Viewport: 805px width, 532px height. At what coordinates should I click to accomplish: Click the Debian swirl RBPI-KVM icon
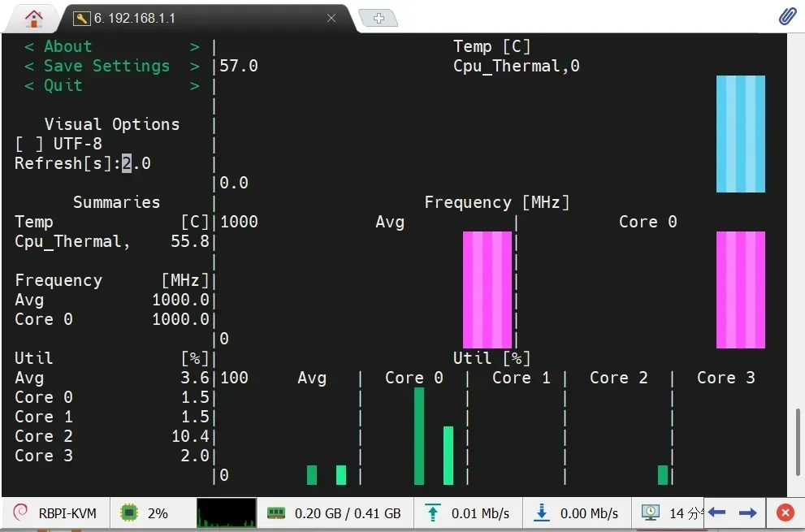(x=20, y=513)
